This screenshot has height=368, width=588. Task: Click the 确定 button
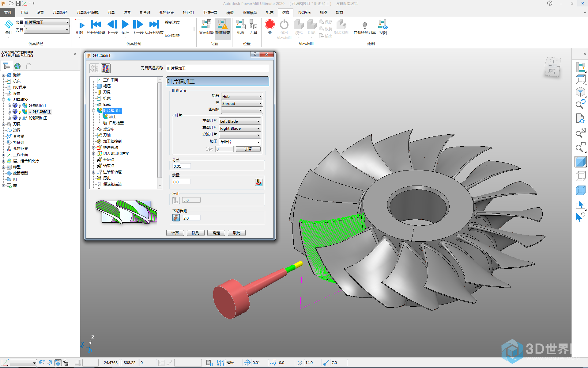(216, 233)
